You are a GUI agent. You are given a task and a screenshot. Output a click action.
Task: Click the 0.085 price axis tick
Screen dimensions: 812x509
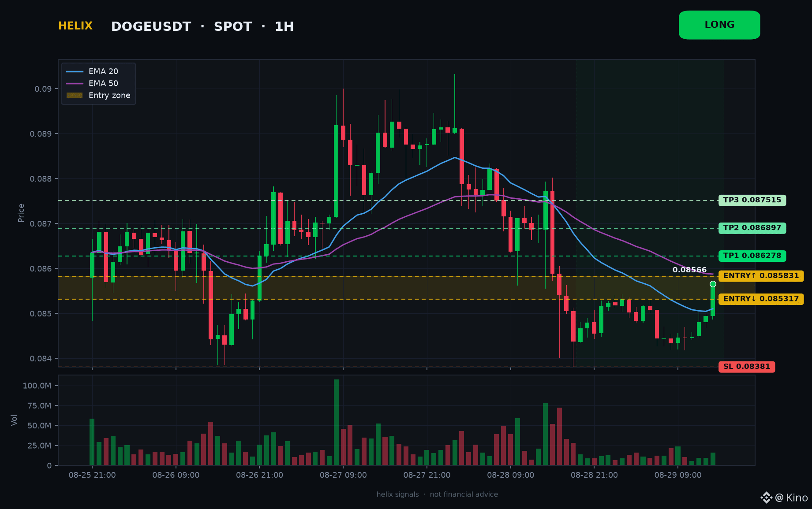[x=41, y=314]
